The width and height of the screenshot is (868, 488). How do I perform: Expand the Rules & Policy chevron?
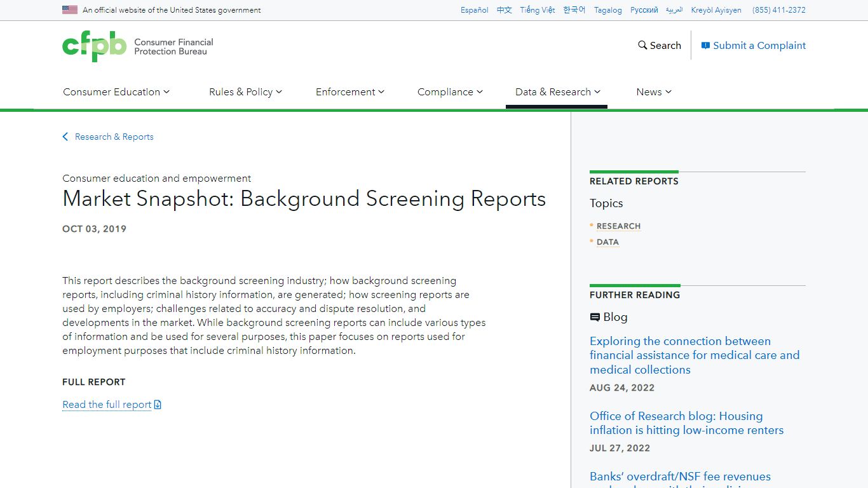279,91
